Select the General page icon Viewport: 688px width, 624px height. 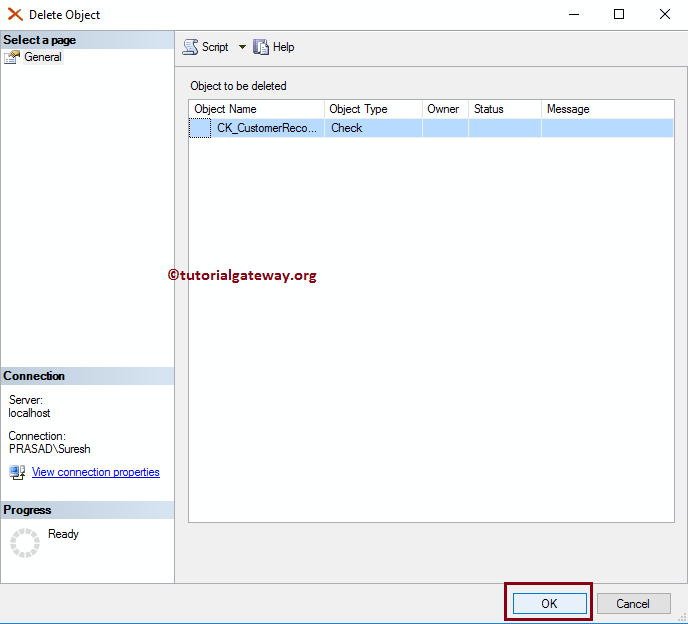12,57
